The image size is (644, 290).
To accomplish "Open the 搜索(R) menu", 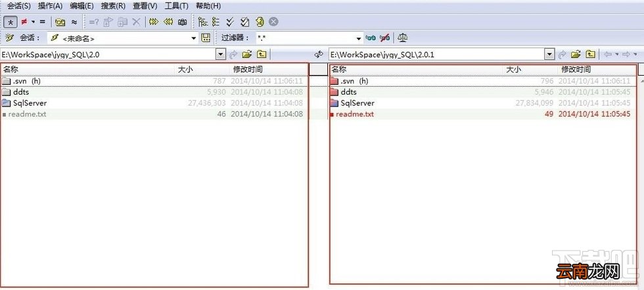I will pyautogui.click(x=113, y=6).
